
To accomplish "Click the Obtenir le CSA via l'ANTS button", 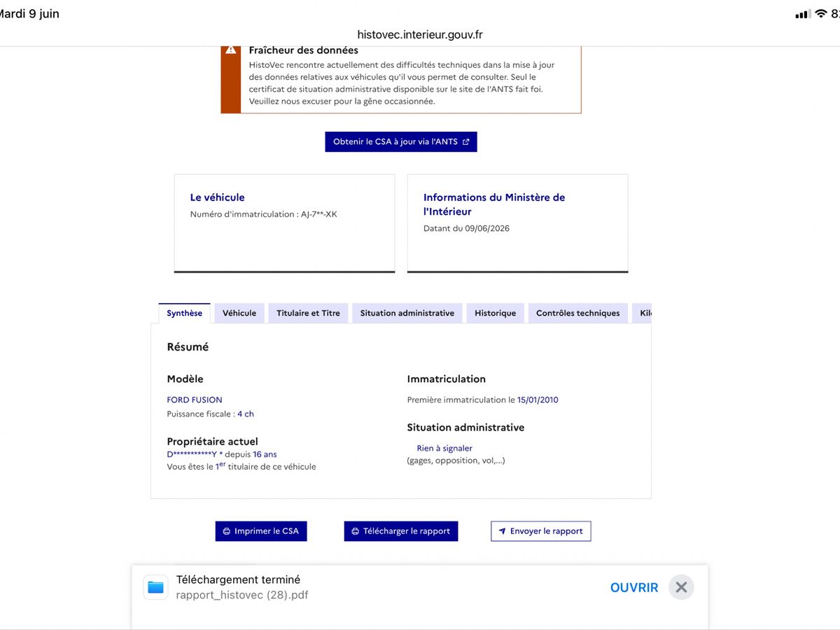I will [401, 141].
